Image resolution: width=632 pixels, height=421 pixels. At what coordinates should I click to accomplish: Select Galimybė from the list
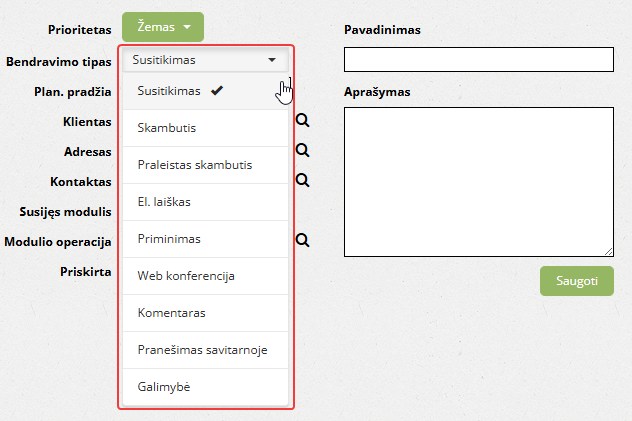point(206,387)
